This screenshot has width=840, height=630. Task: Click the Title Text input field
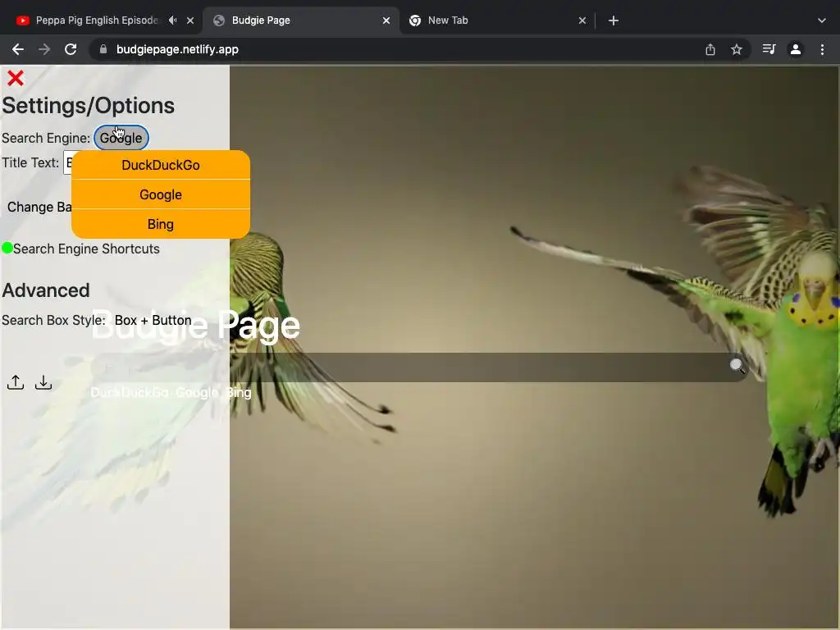tap(67, 163)
